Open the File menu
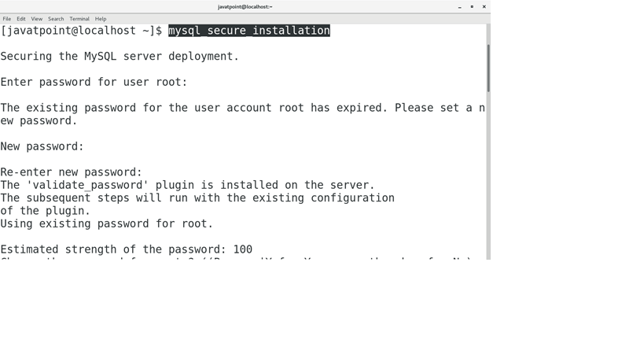This screenshot has height=362, width=644. tap(7, 19)
